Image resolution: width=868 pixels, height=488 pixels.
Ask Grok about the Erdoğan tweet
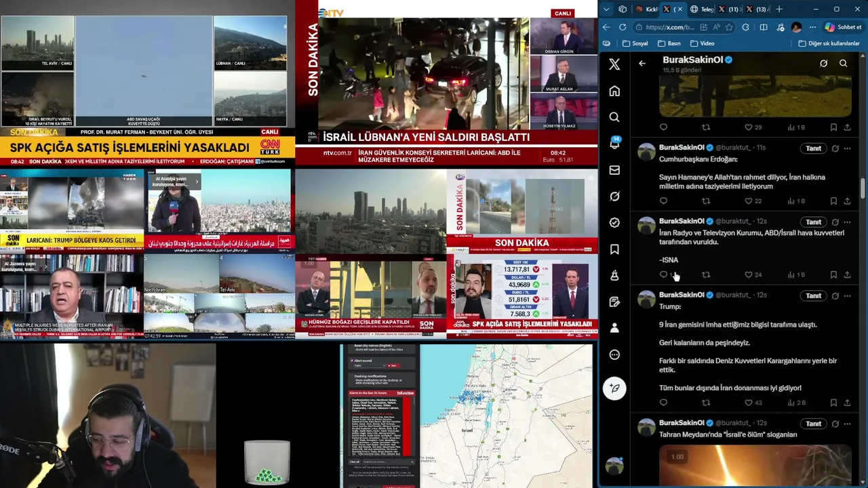(x=835, y=148)
